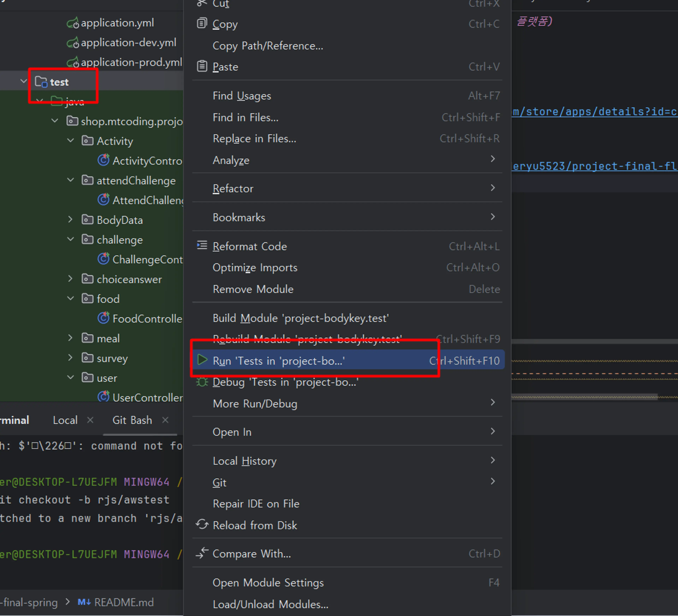Open the store/apps/details link in editor

595,112
